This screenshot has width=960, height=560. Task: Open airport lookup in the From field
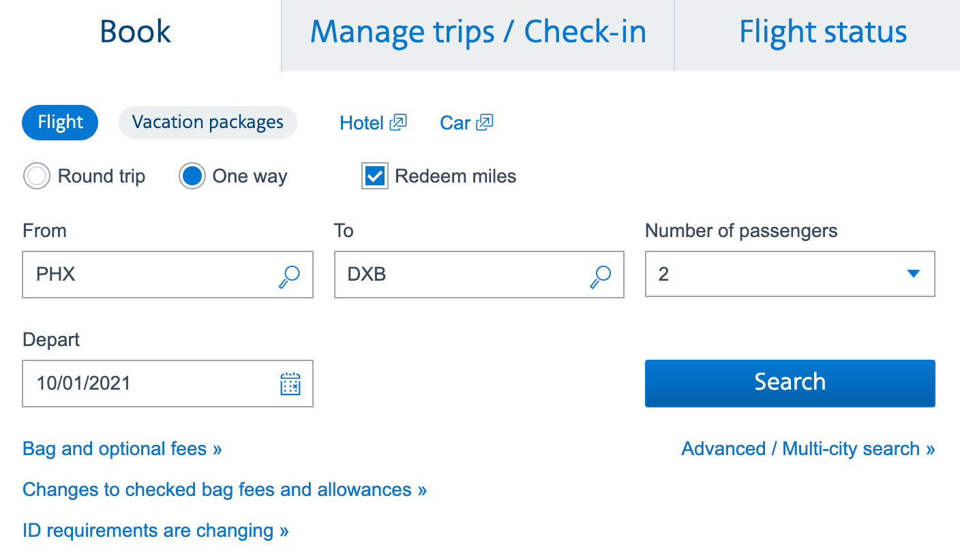point(289,275)
